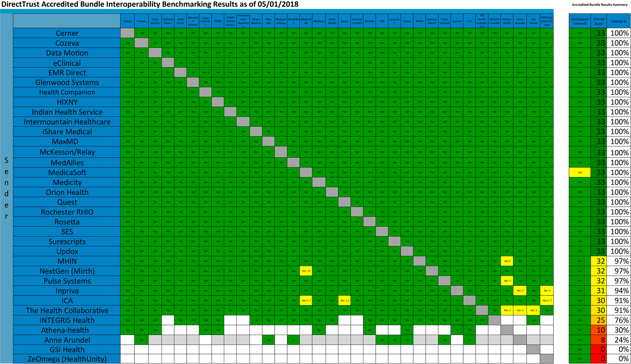Click the Orion Health column header
This screenshot has height=364, width=631.
332,21
